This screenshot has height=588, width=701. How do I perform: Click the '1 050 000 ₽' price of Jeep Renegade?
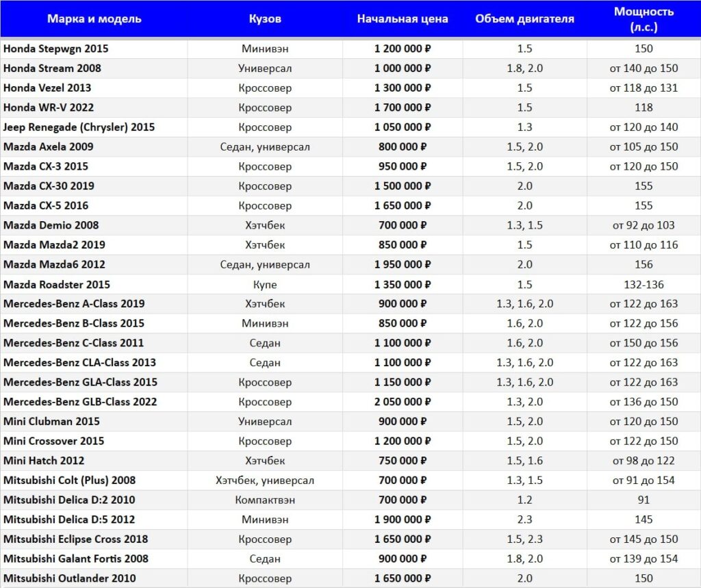(403, 127)
